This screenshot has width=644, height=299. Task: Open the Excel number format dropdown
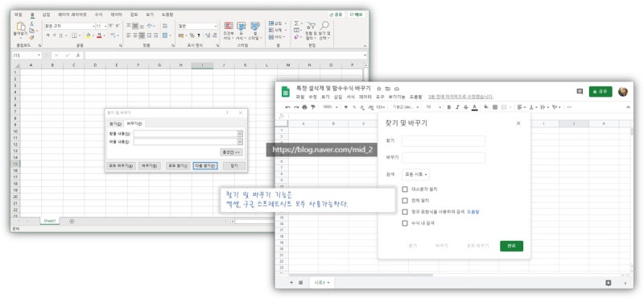[x=216, y=26]
